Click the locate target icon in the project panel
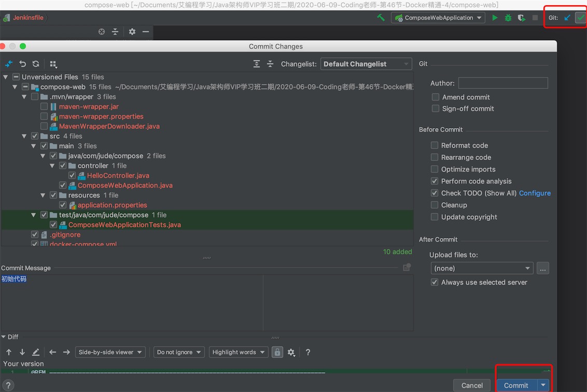This screenshot has height=392, width=587. pyautogui.click(x=102, y=32)
